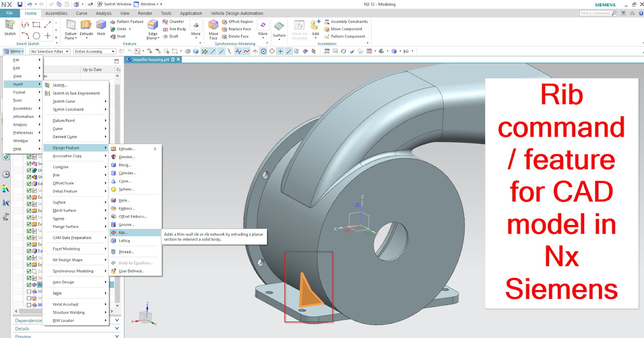Select the Hole tool in ribbon
This screenshot has height=338, width=644.
point(101,27)
